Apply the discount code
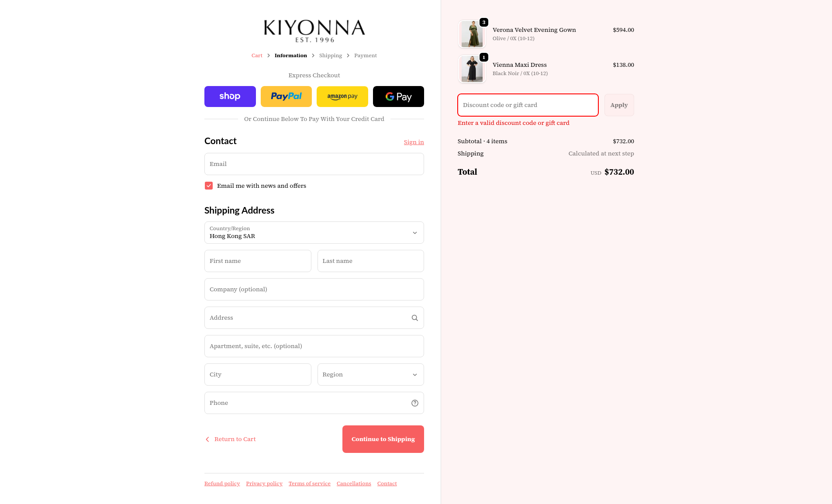 (619, 105)
